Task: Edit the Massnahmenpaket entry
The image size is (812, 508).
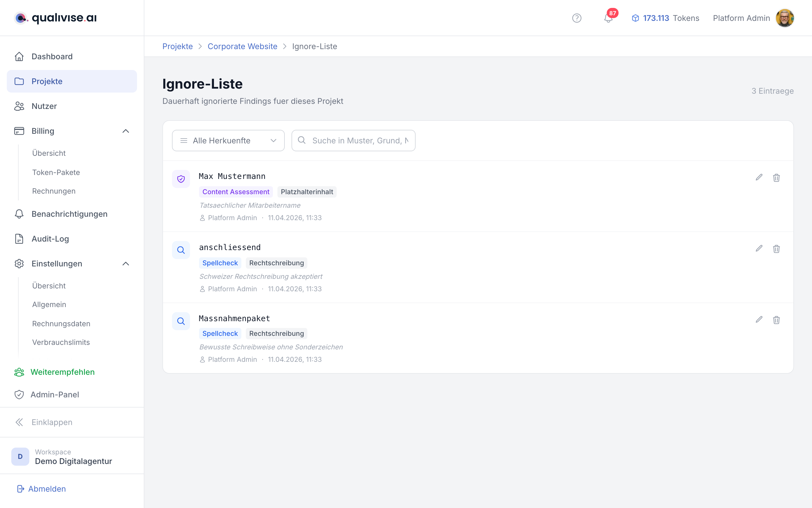Action: coord(759,320)
